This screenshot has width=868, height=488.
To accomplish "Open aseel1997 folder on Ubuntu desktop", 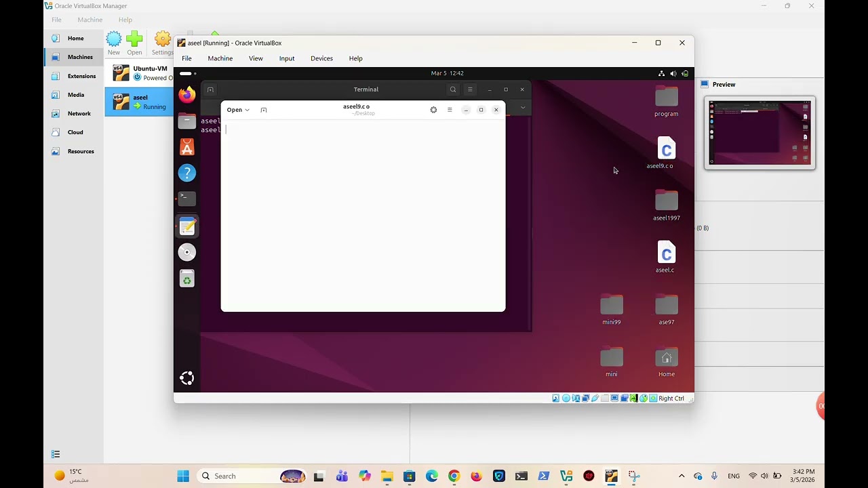I will [666, 205].
